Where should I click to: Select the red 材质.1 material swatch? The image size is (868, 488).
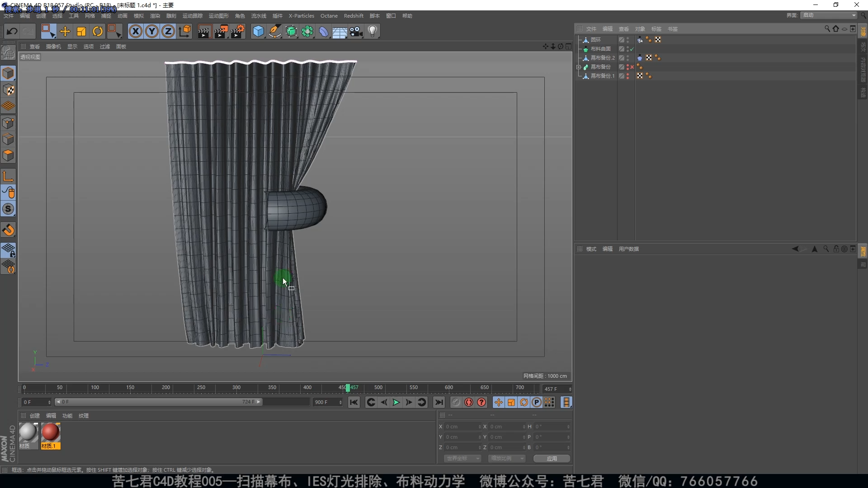[x=50, y=433]
